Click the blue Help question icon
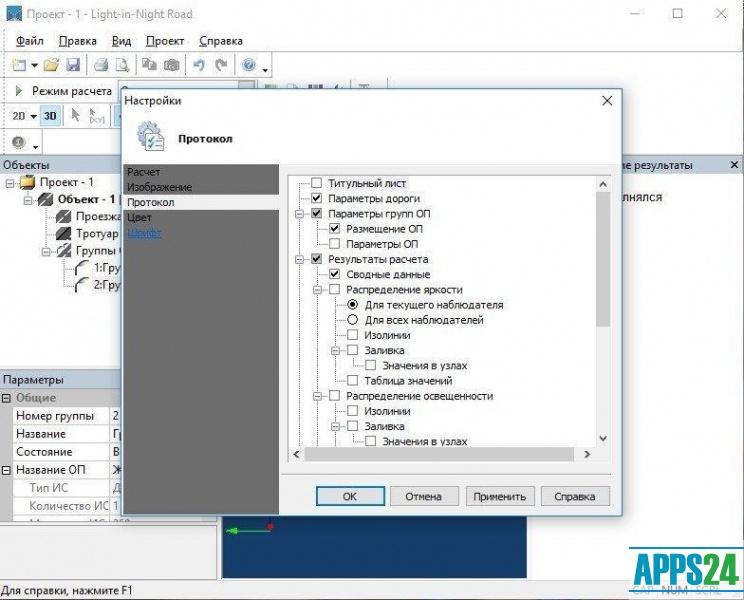 tap(248, 65)
